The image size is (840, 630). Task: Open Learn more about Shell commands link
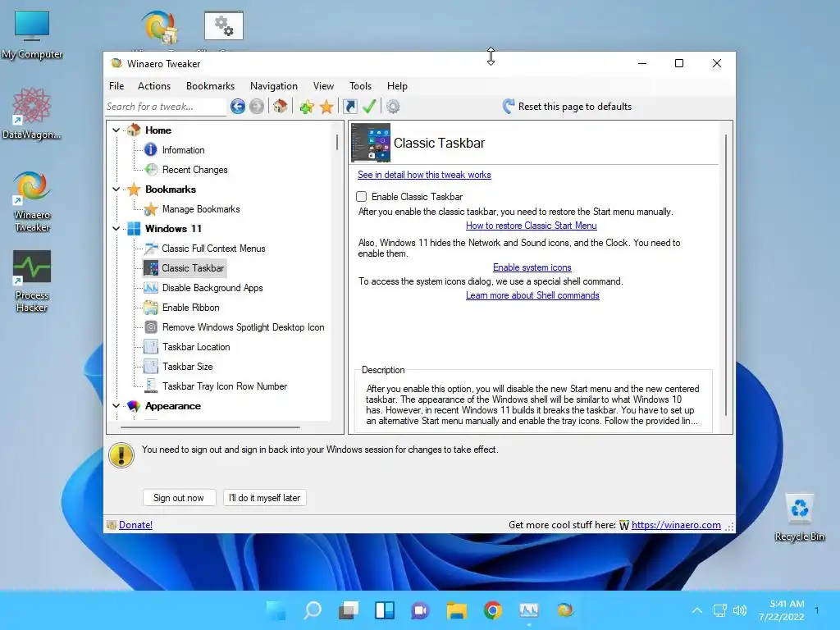(532, 295)
